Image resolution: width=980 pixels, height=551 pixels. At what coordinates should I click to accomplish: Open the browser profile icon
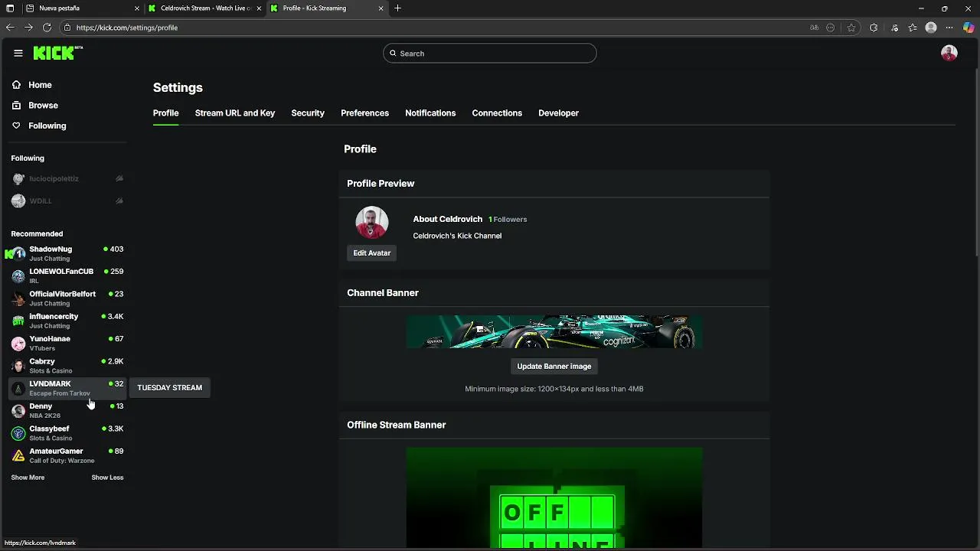coord(931,28)
